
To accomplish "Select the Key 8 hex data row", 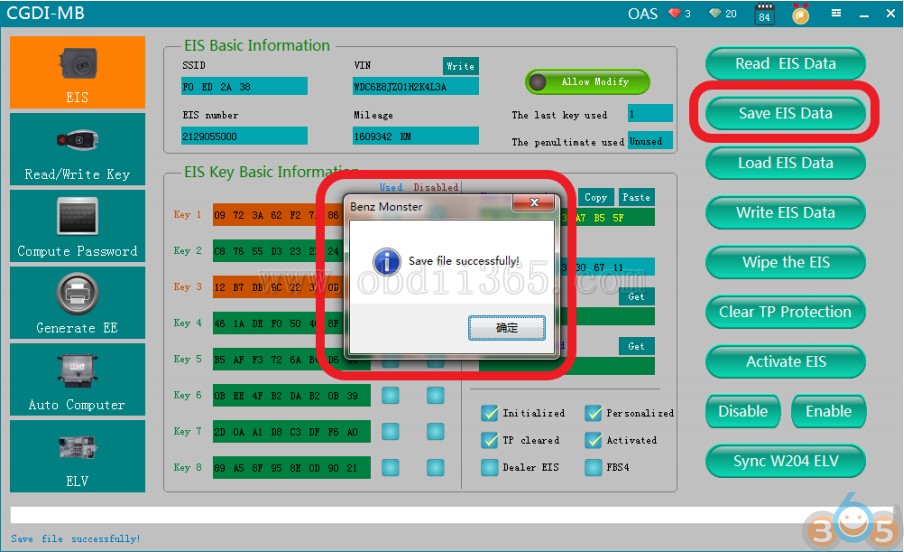I will click(292, 468).
